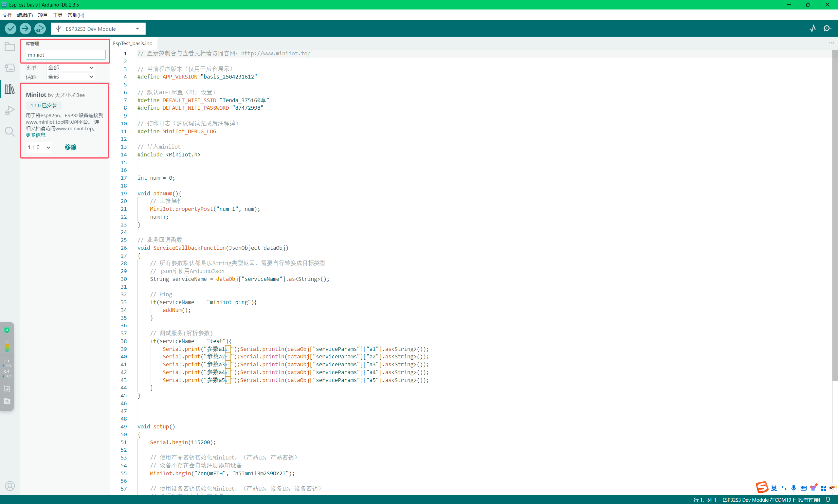838x504 pixels.
Task: Open the Serial Plotter icon
Action: pyautogui.click(x=812, y=28)
